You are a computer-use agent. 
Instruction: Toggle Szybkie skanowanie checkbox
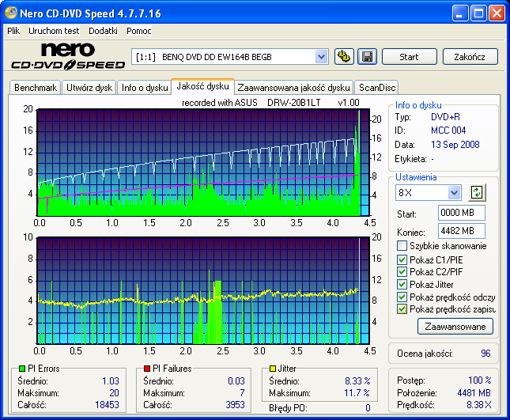pos(402,246)
